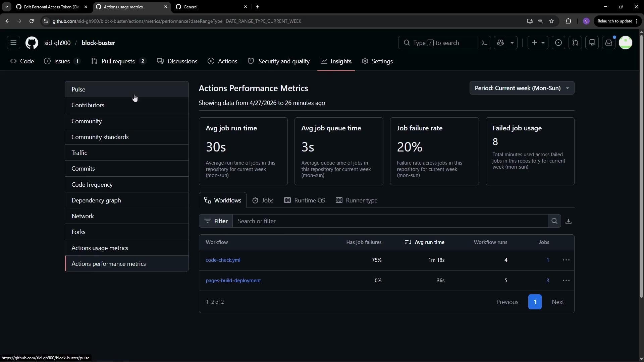Screen dimensions: 644x362
Task: Reload the browser page
Action: tap(32, 21)
